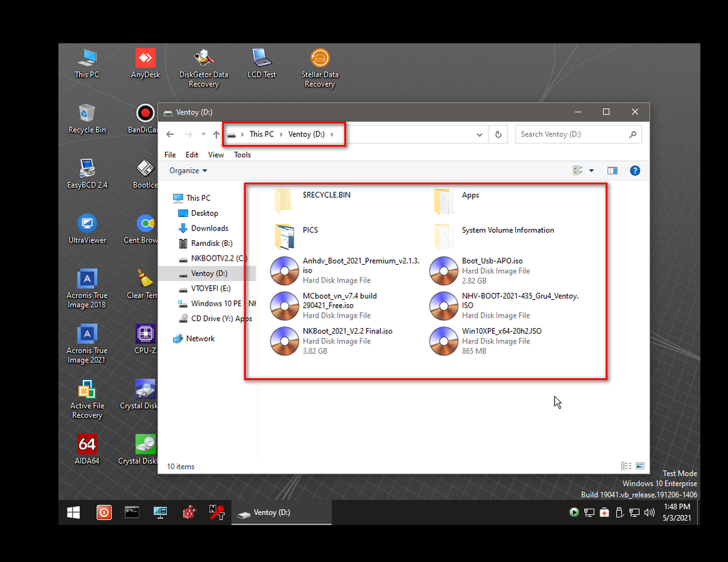Open Acronis True Image 2021
The height and width of the screenshot is (562, 728).
[x=87, y=344]
